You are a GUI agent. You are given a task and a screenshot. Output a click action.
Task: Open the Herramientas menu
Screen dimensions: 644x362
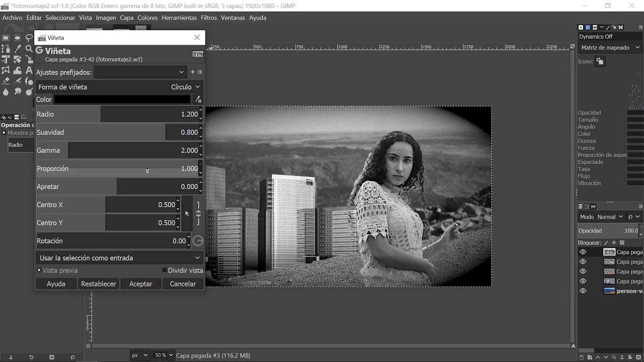(179, 18)
